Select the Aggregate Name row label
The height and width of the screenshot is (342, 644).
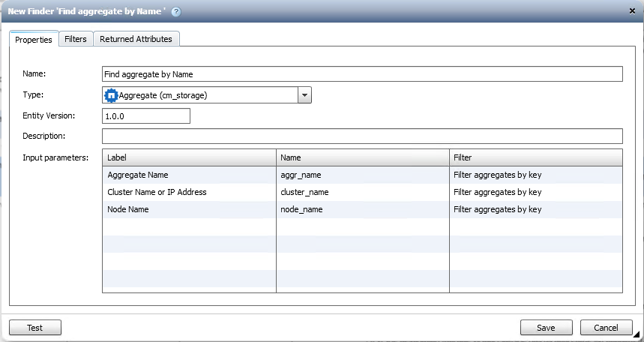pos(138,175)
